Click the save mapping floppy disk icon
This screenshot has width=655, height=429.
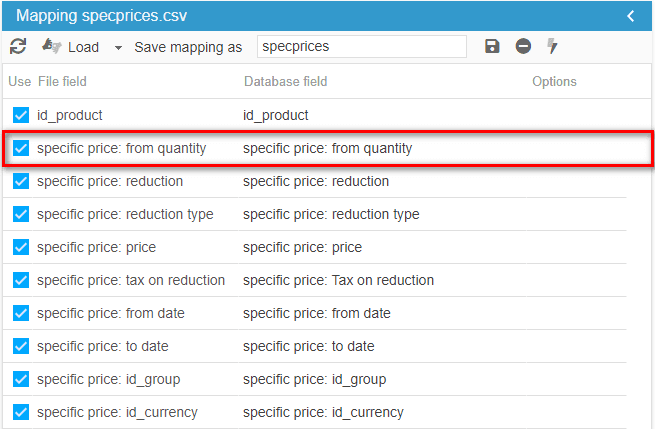(492, 47)
